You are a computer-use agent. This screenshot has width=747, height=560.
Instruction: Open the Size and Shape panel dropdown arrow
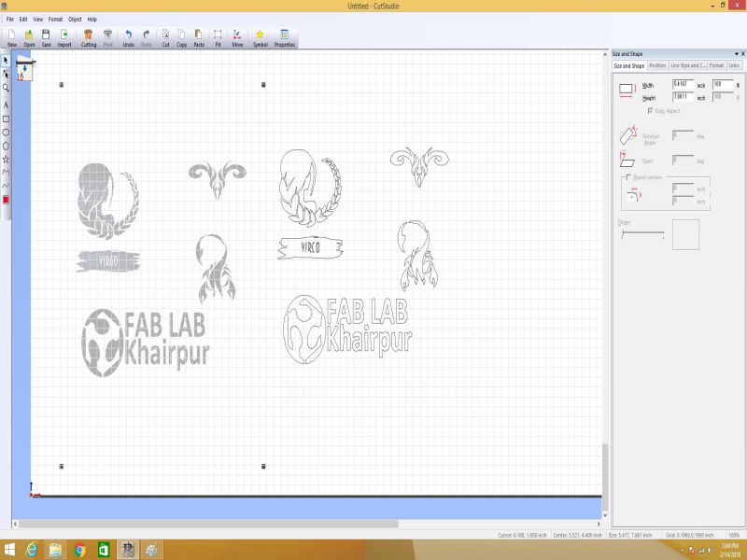tap(736, 54)
